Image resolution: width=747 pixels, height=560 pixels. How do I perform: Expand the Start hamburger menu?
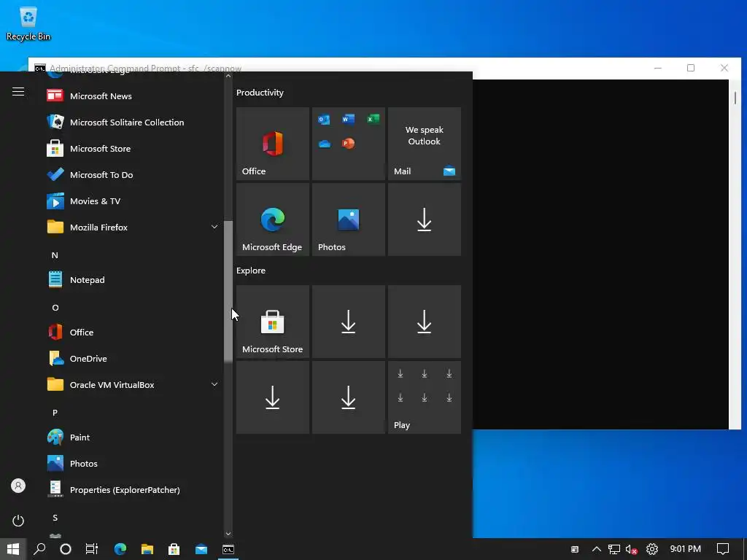click(18, 91)
